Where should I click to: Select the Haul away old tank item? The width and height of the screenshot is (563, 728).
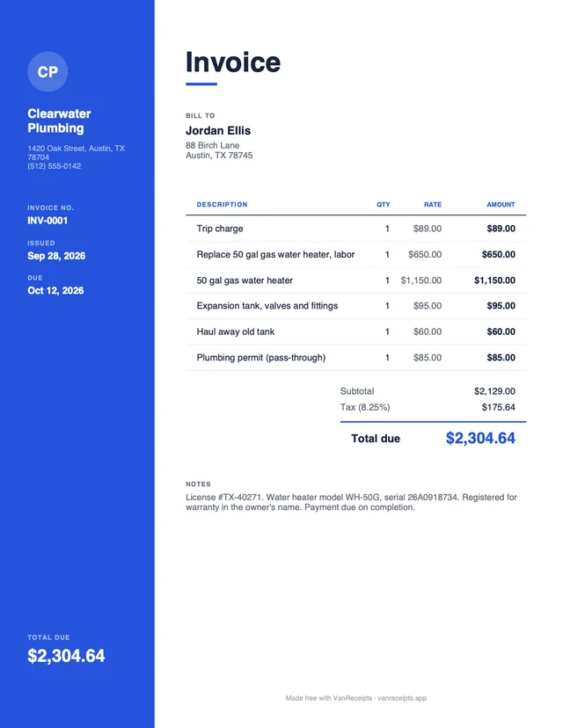(236, 332)
